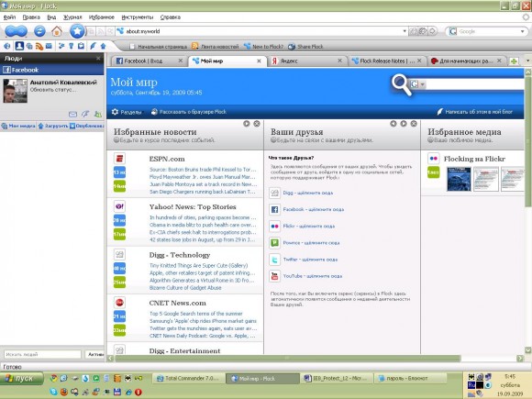Screen dimensions: 532x399
Task: Open My World globe icon in Flock toolbar
Action: point(7,46)
